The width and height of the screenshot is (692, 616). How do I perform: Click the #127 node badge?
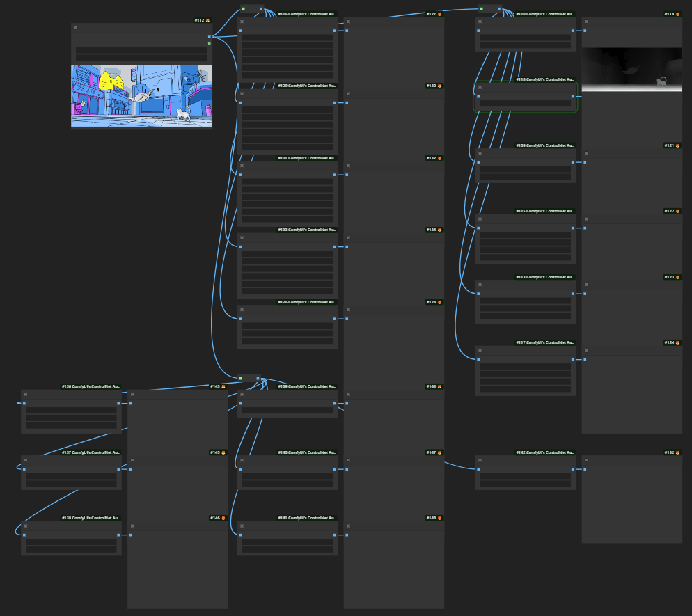pos(435,14)
